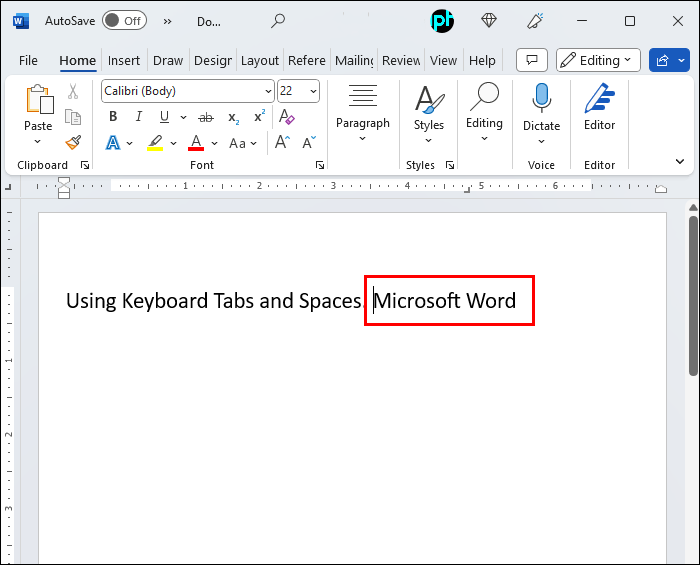Click the vertical scrollbar thumb
Viewport: 700px width, 565px height.
pos(693,295)
